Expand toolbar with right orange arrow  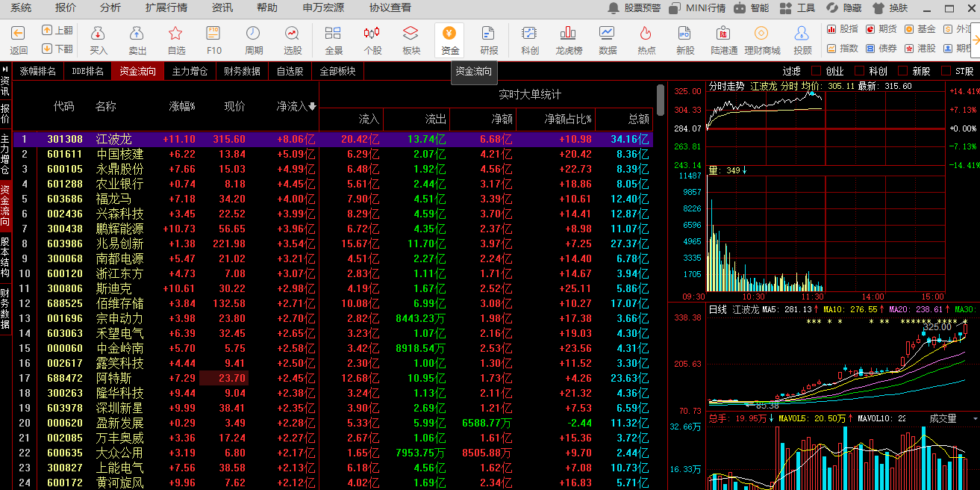pos(974,39)
